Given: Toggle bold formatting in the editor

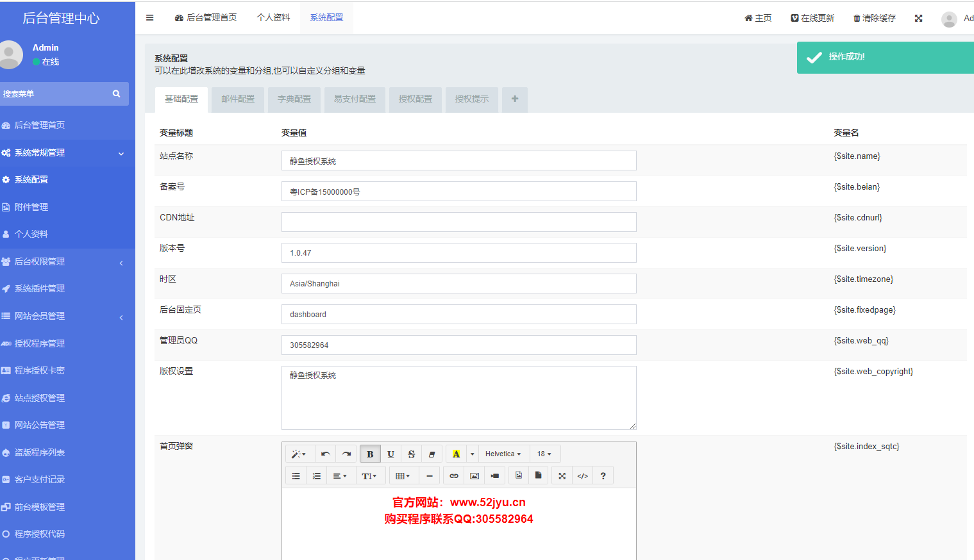Looking at the screenshot, I should (370, 454).
